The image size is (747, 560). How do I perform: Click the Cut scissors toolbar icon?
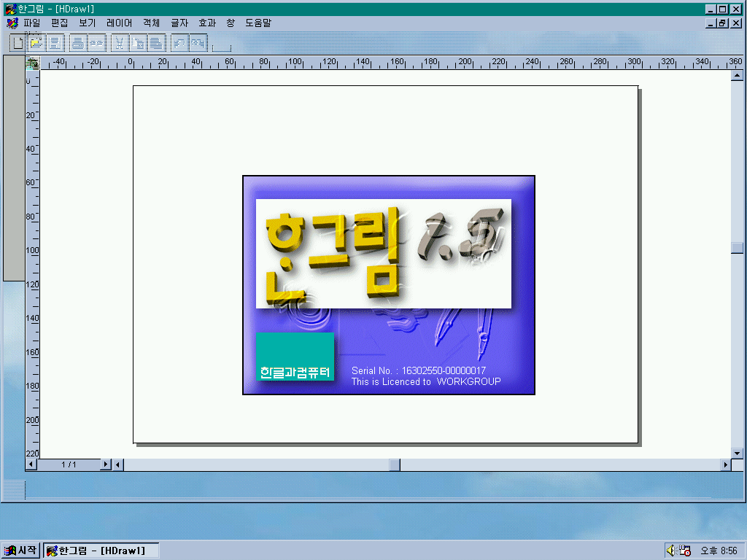point(120,43)
